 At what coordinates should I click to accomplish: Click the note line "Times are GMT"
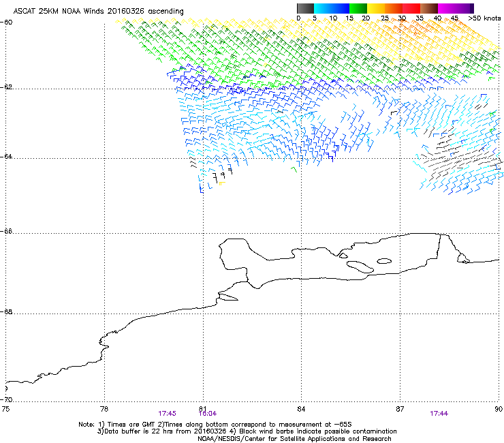click(131, 425)
